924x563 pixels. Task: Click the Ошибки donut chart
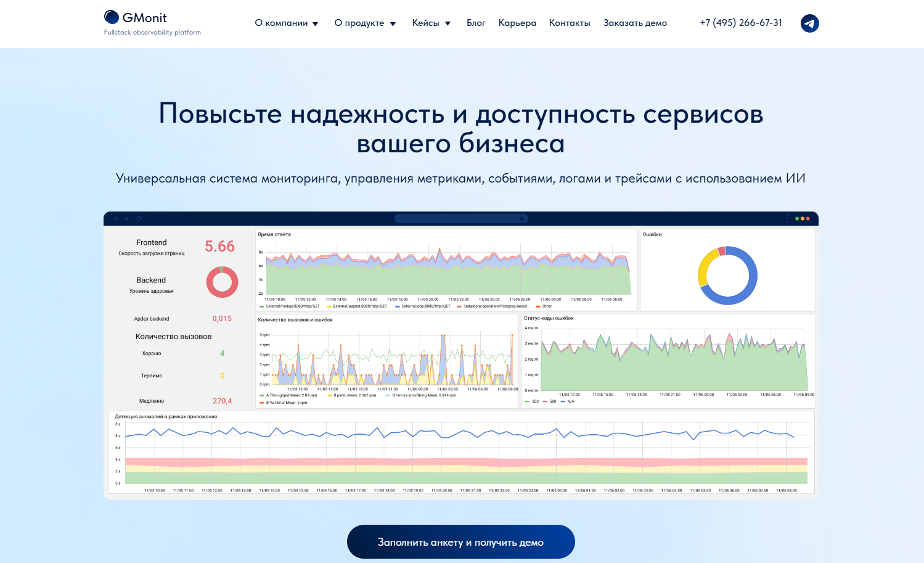coord(728,276)
